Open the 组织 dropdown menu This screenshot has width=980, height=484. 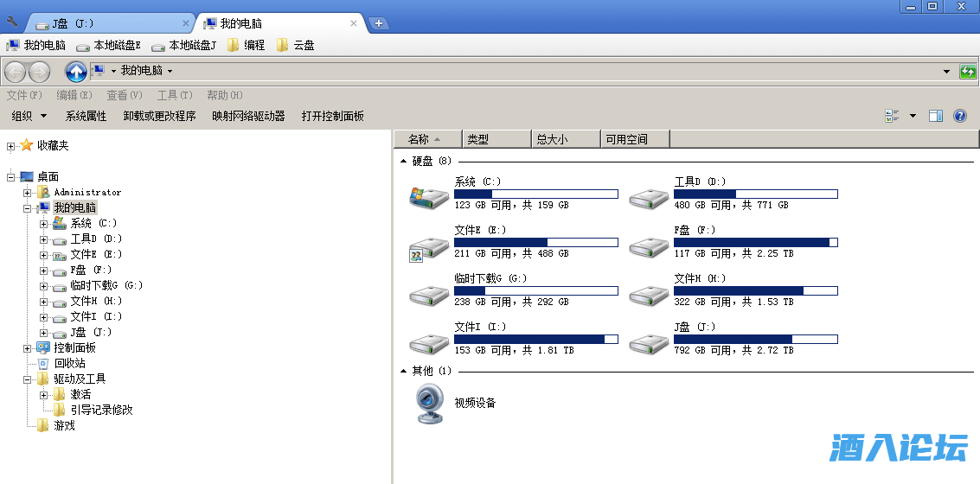click(29, 116)
